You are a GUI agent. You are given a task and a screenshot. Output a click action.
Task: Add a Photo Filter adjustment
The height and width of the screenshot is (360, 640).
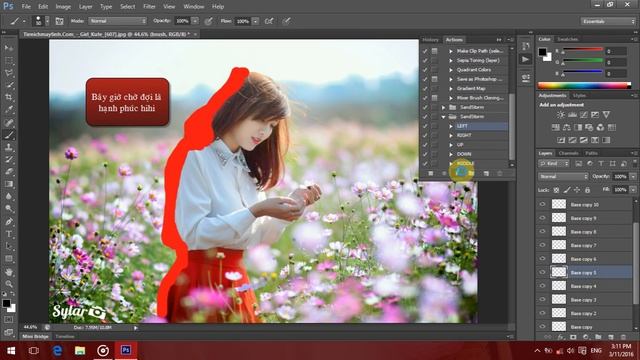coord(589,127)
